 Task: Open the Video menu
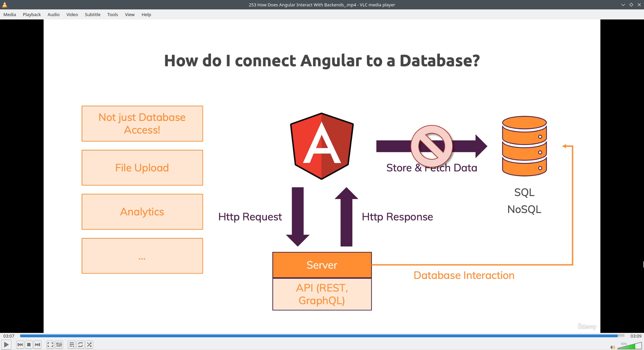coord(72,14)
